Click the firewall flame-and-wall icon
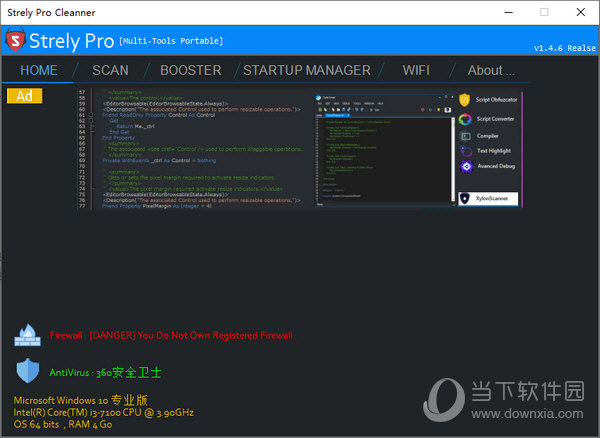600x438 pixels. coord(27,335)
